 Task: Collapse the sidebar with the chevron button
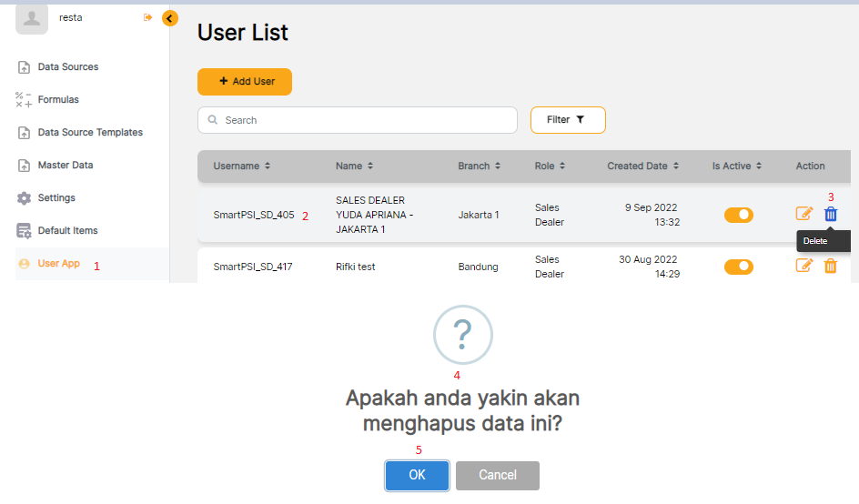pos(170,18)
